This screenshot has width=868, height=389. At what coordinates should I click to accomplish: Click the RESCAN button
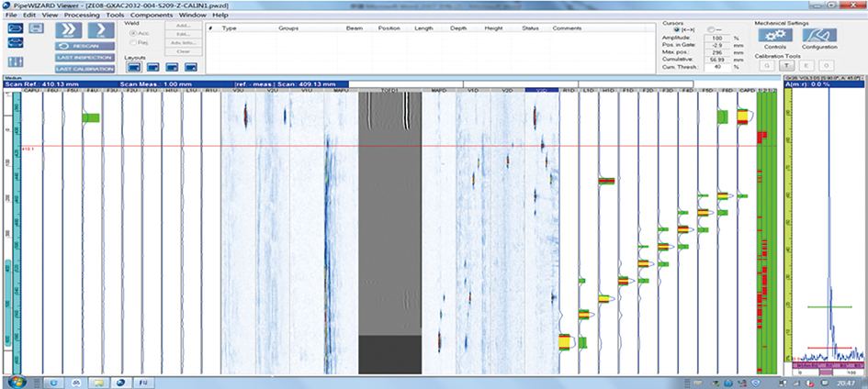click(83, 45)
